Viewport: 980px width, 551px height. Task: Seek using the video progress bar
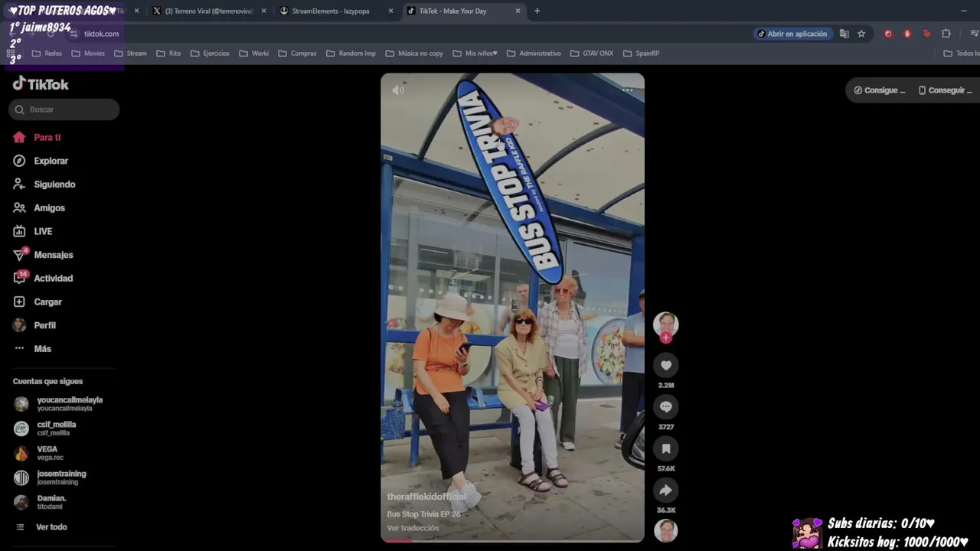(513, 540)
